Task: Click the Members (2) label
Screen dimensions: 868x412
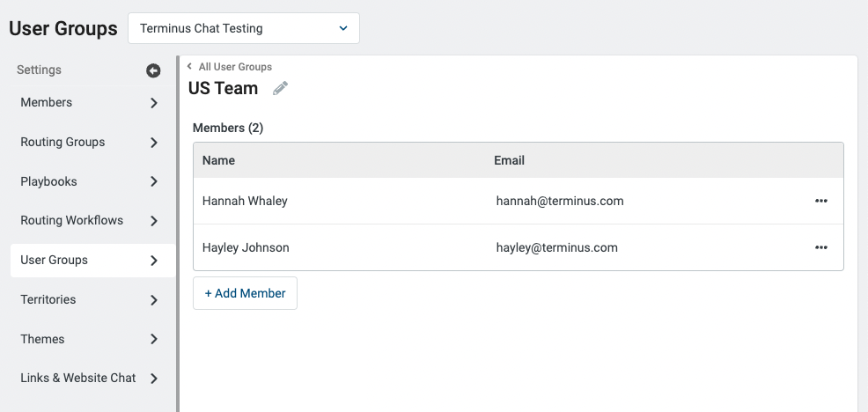Action: click(x=228, y=128)
